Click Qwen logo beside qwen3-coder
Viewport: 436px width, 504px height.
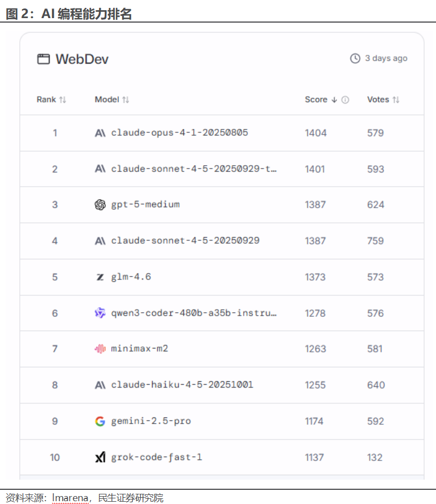click(100, 313)
